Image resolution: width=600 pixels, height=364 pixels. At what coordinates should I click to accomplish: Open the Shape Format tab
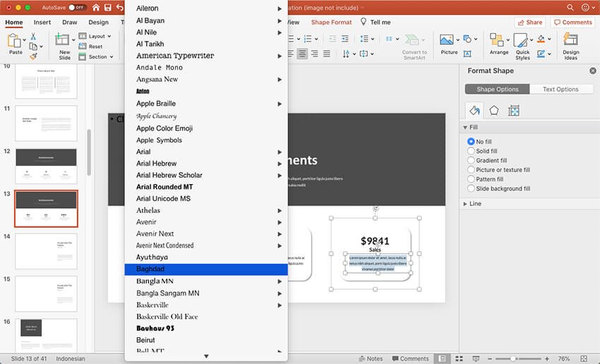coord(331,22)
